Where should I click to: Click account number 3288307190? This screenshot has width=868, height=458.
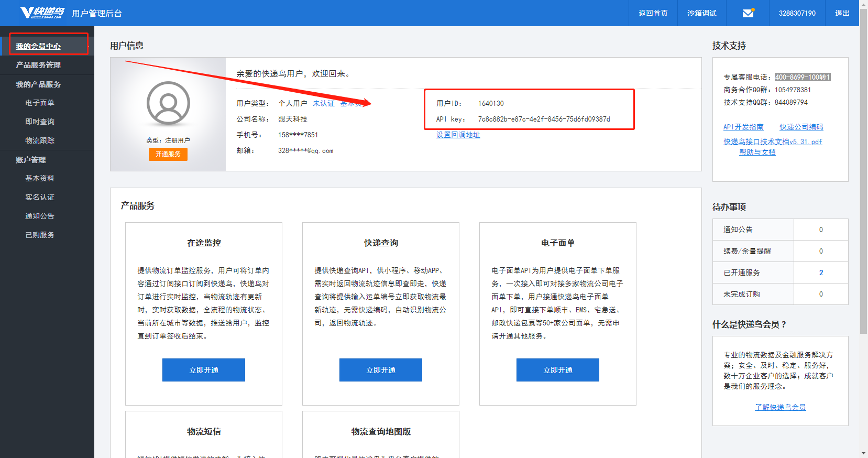pyautogui.click(x=797, y=13)
